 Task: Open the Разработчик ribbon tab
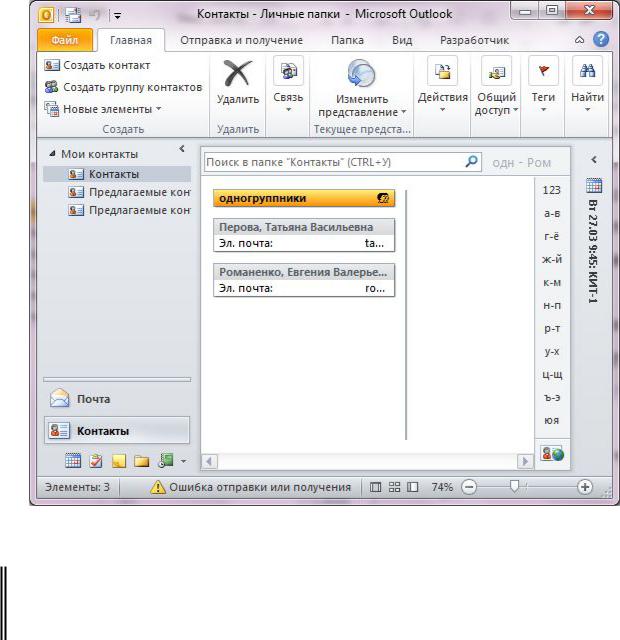point(474,40)
